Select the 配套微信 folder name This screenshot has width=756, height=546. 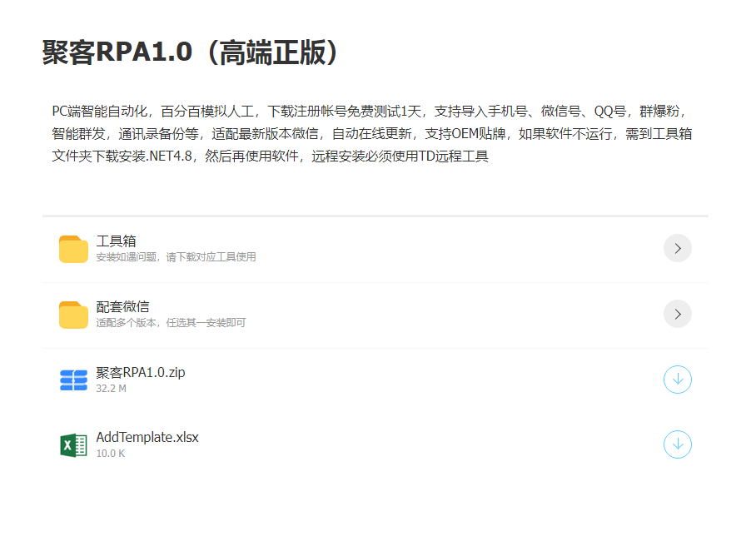(122, 306)
